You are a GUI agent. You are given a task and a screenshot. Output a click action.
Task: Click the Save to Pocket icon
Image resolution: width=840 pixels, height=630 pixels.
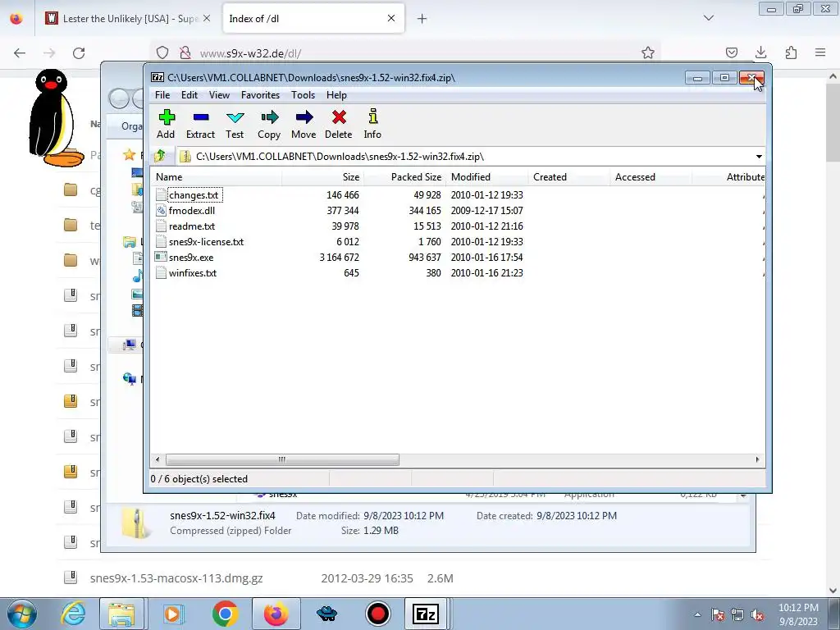(731, 52)
